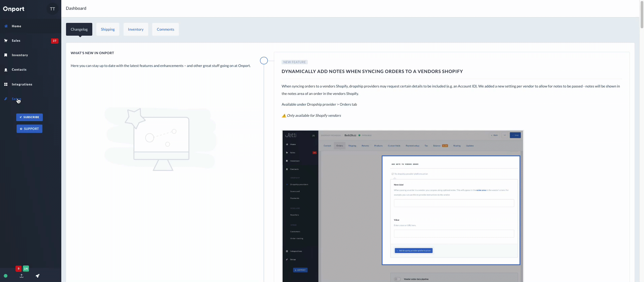This screenshot has height=282, width=644.
Task: Click "Available under Dropship provider > Orders tab"
Action: point(319,104)
